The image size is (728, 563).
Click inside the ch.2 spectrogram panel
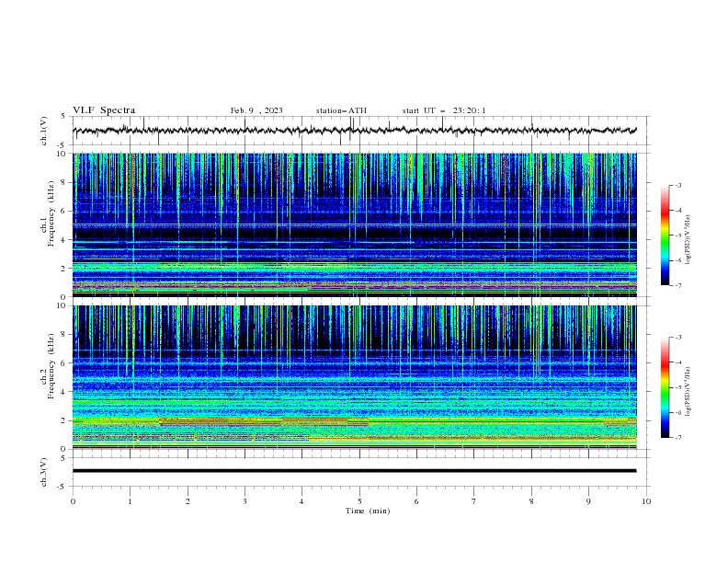(x=354, y=377)
